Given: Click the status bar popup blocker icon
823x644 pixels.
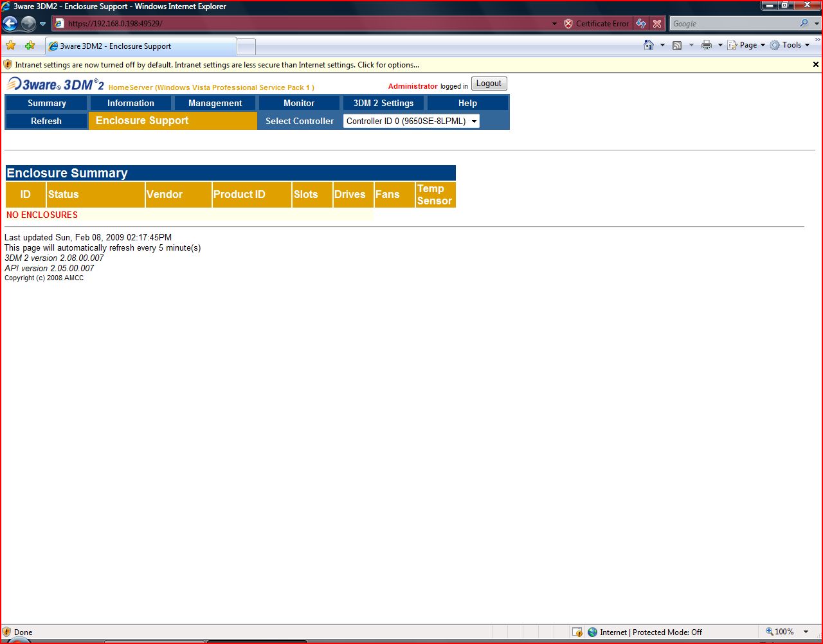Looking at the screenshot, I should (x=577, y=632).
